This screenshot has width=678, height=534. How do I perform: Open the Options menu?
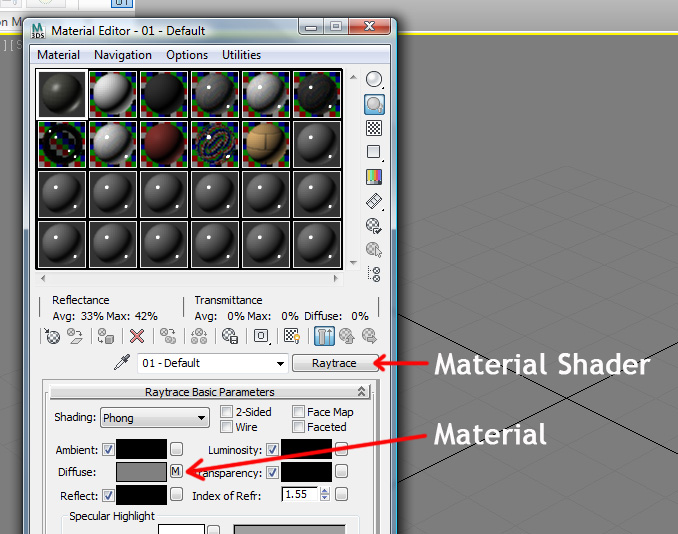187,55
